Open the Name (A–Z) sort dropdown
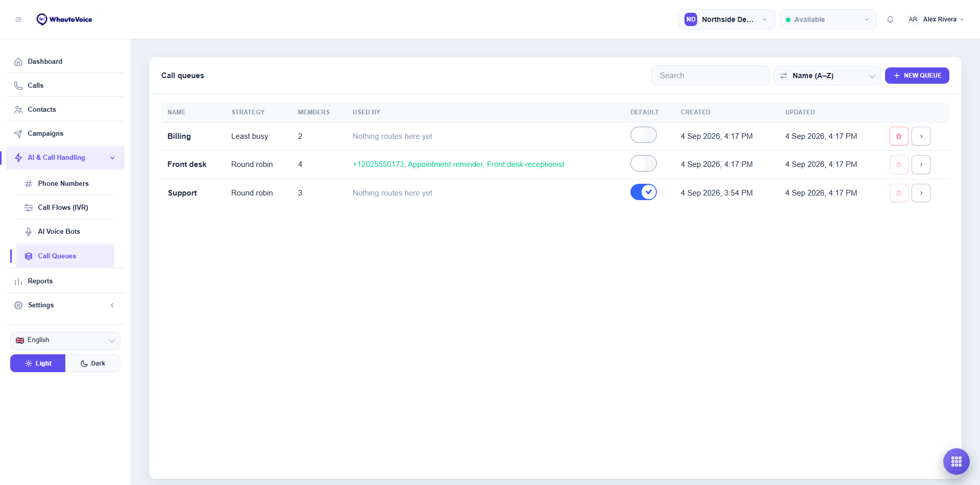Viewport: 980px width, 485px height. (x=827, y=76)
